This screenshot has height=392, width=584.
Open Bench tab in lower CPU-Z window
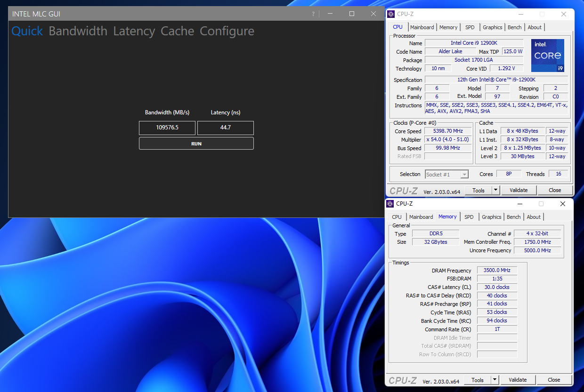pyautogui.click(x=514, y=217)
